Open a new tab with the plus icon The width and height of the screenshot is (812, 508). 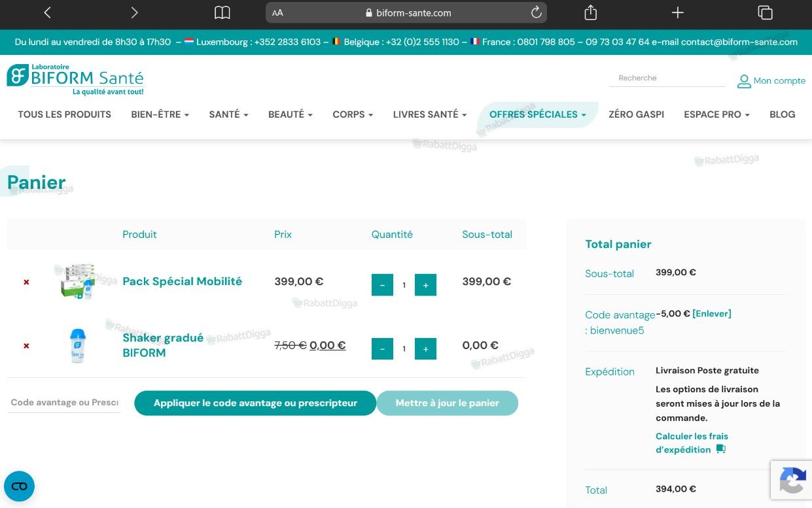678,12
